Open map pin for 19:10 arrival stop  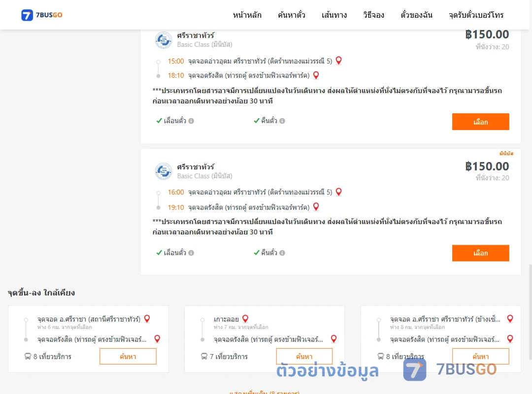[x=316, y=206]
